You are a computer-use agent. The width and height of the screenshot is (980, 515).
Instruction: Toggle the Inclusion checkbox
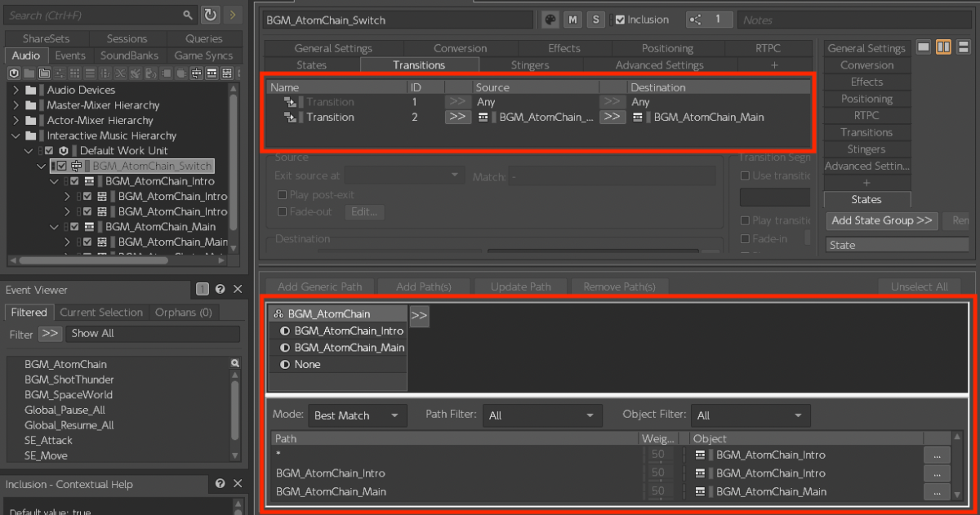coord(620,20)
